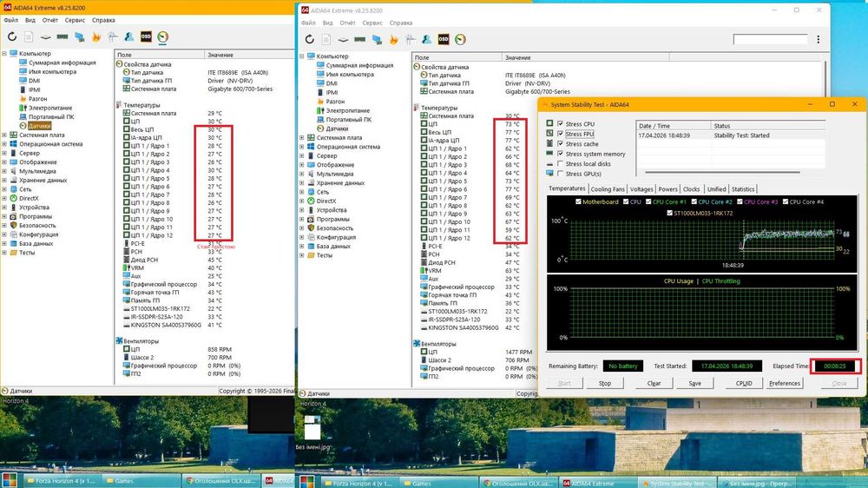Click Stop button in Stability Test
Viewport: 868px width, 488px height.
(x=604, y=383)
